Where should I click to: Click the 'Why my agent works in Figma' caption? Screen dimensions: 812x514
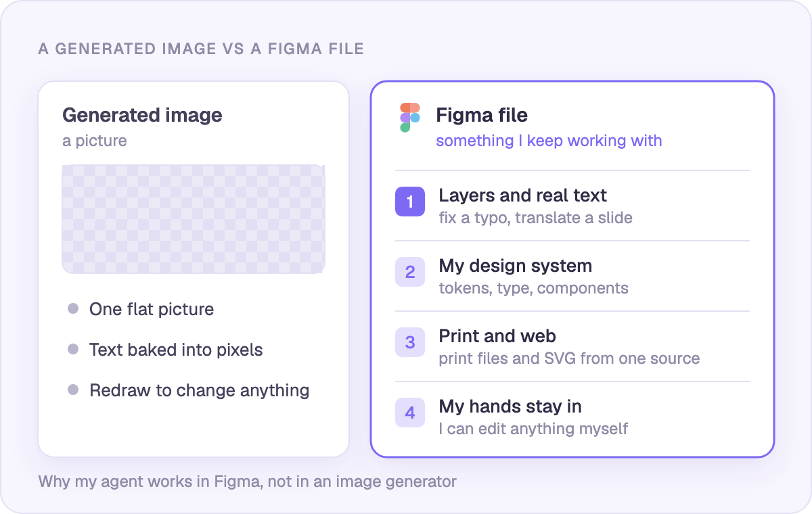point(248,482)
